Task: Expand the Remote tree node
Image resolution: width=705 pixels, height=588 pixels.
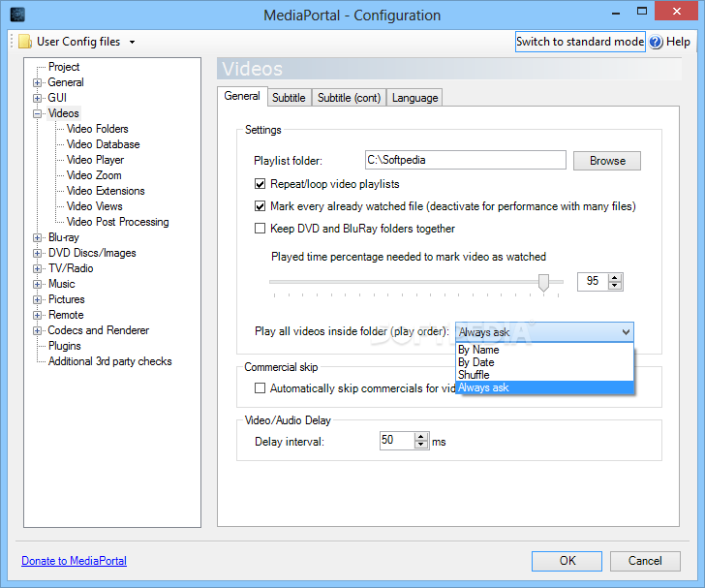Action: [x=38, y=315]
